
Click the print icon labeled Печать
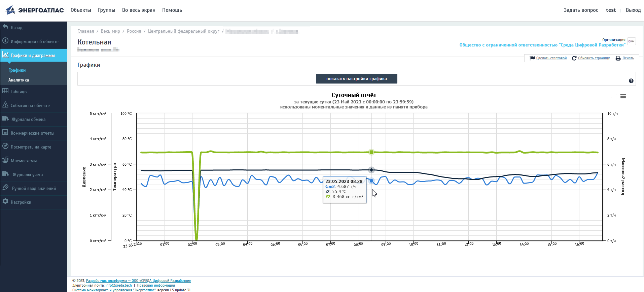coord(618,58)
